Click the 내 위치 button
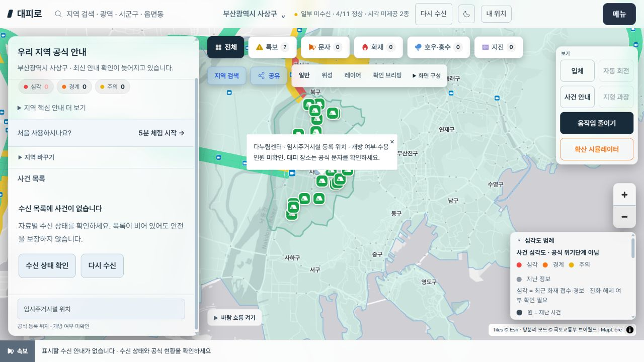 (x=496, y=14)
